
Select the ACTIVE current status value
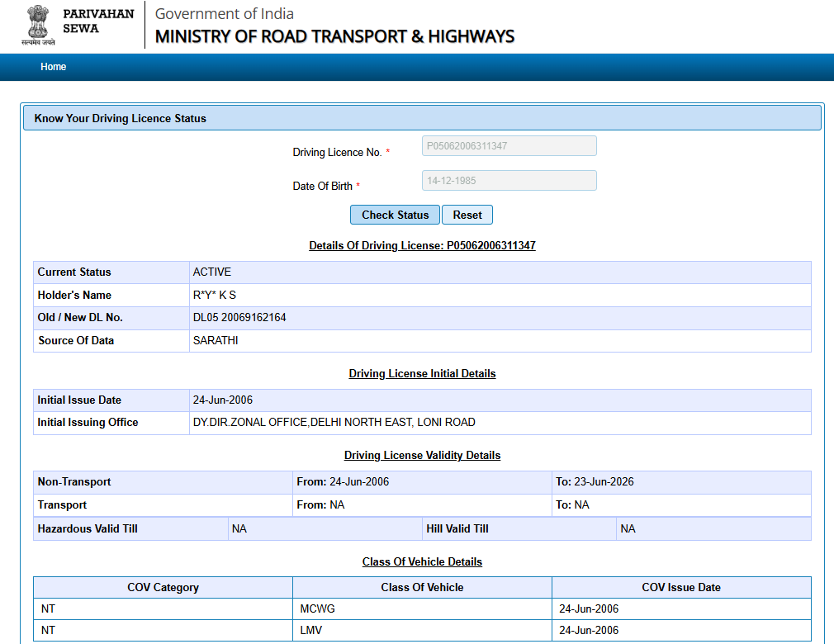pos(212,272)
